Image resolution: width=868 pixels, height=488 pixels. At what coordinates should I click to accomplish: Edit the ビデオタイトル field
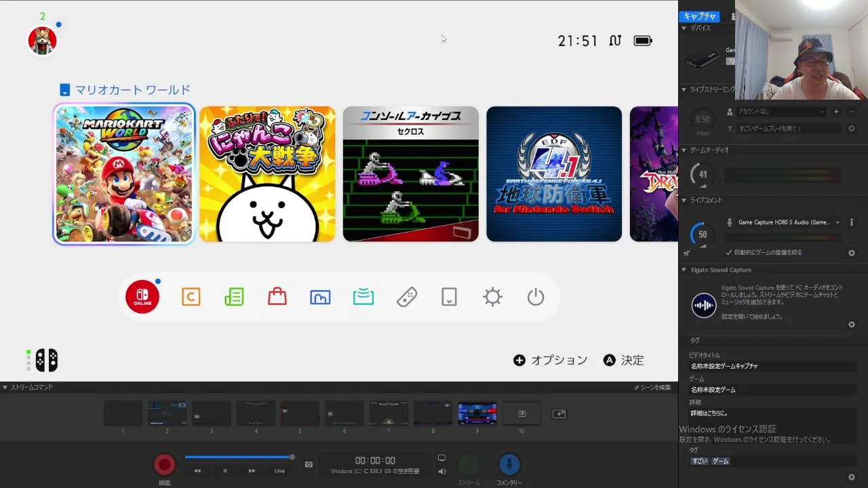(772, 366)
